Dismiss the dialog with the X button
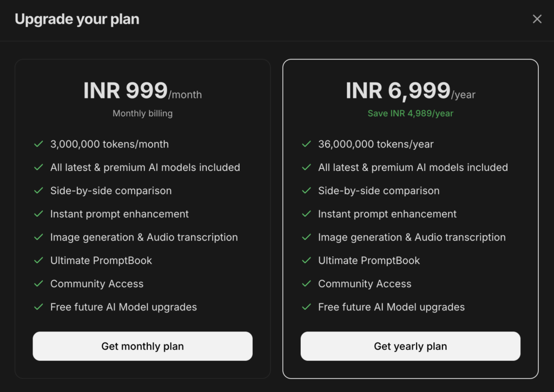This screenshot has width=554, height=392. (537, 18)
